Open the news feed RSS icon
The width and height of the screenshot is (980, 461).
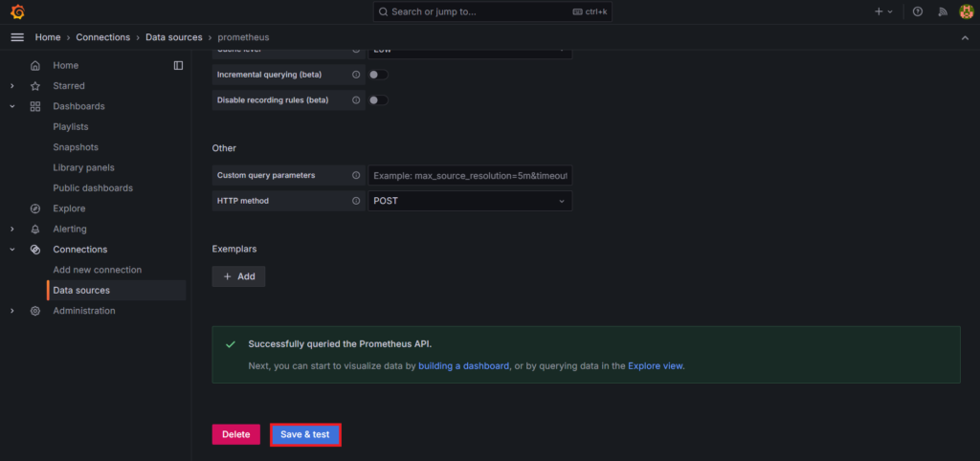(x=943, y=11)
